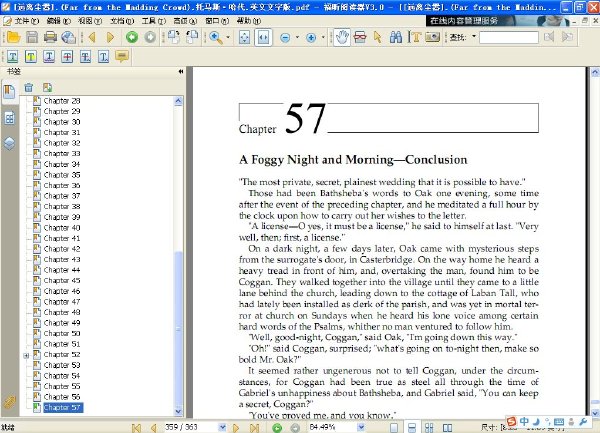The height and width of the screenshot is (433, 600).
Task: Delete bookmark using the trash icon
Action: click(x=29, y=88)
